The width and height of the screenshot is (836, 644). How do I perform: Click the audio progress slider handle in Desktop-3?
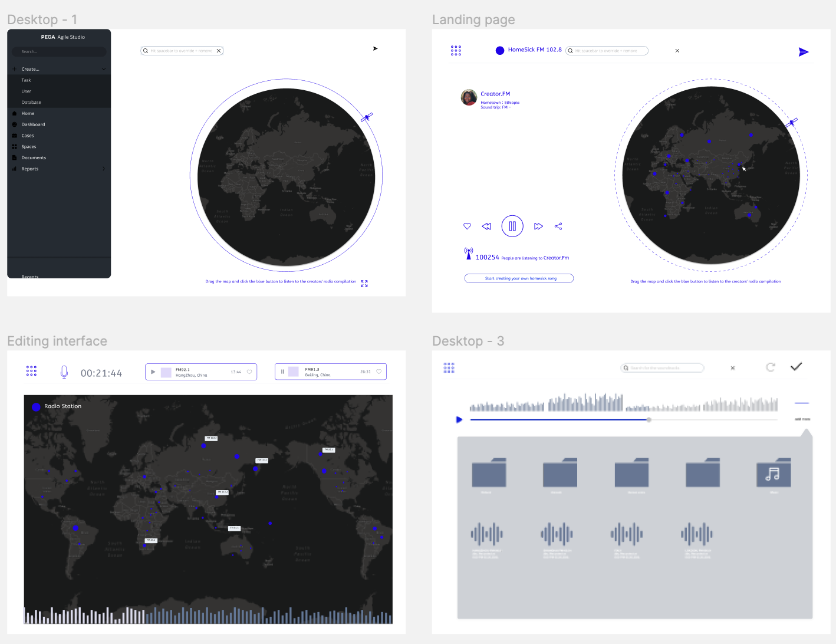click(x=649, y=420)
